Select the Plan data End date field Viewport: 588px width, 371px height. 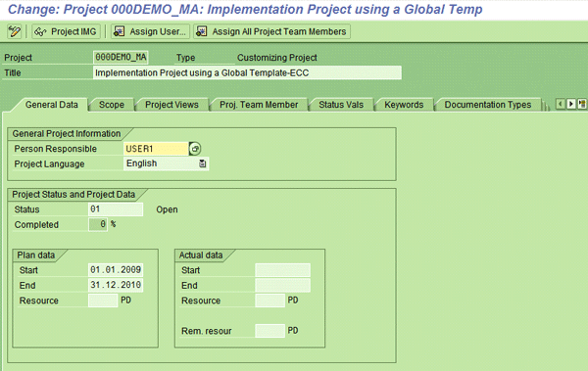coord(116,285)
